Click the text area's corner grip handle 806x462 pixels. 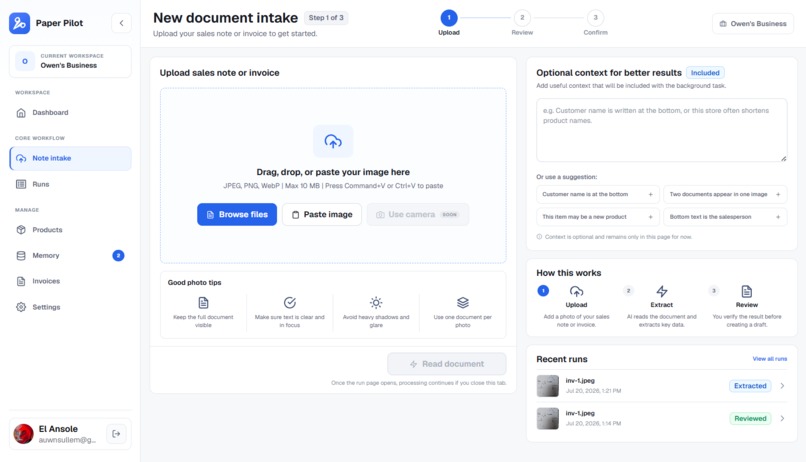[783, 158]
